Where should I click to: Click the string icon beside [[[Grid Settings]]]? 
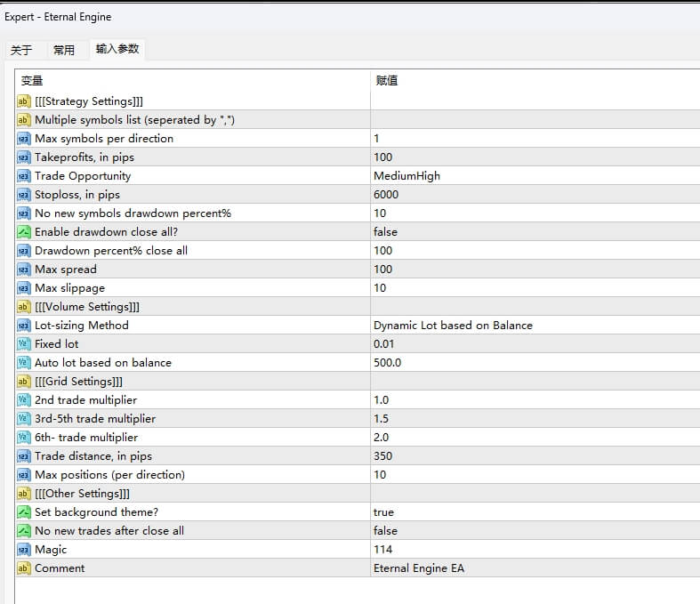(24, 382)
